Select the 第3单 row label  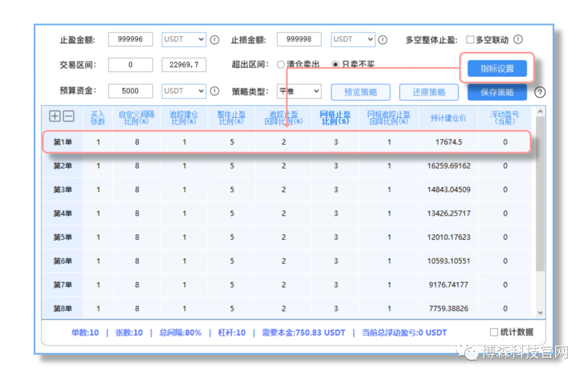(63, 190)
